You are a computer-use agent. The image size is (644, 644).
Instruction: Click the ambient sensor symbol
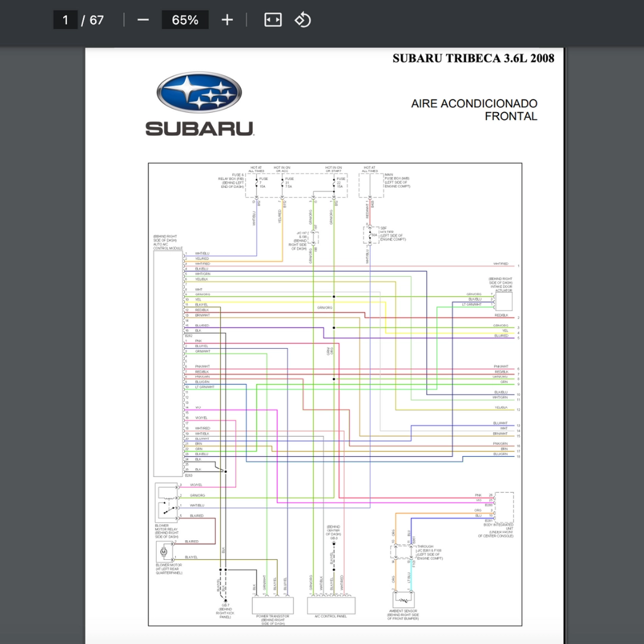point(403,600)
